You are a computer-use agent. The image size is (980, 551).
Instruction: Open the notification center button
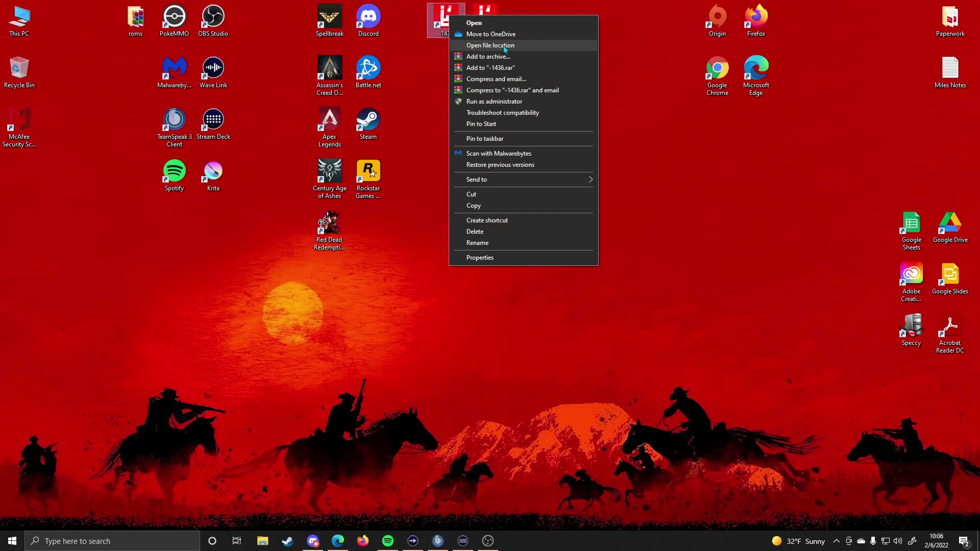click(x=964, y=541)
